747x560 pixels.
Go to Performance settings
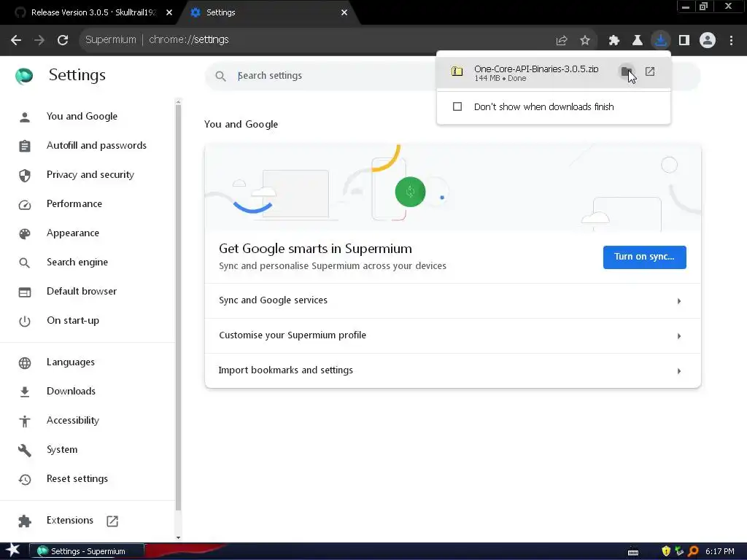tap(74, 204)
